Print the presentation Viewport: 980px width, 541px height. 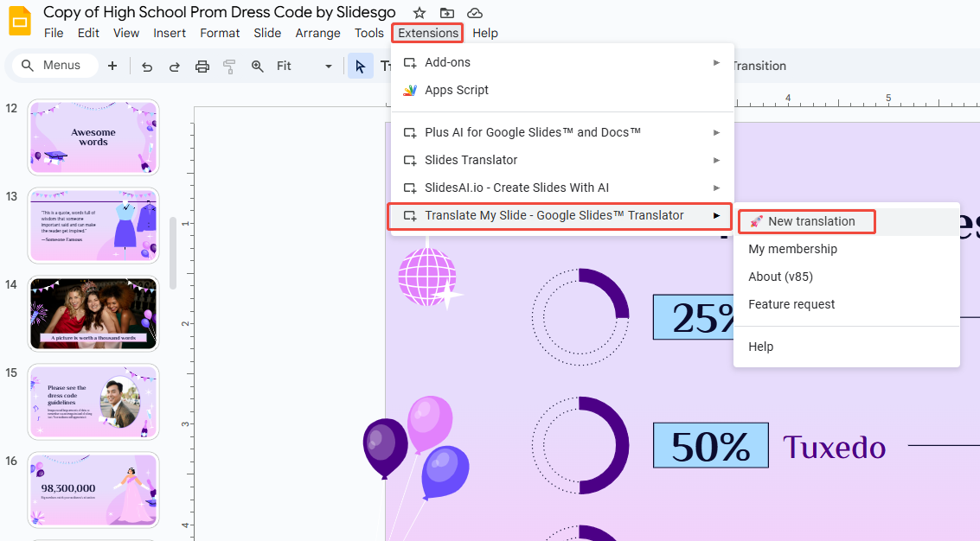[x=202, y=67]
